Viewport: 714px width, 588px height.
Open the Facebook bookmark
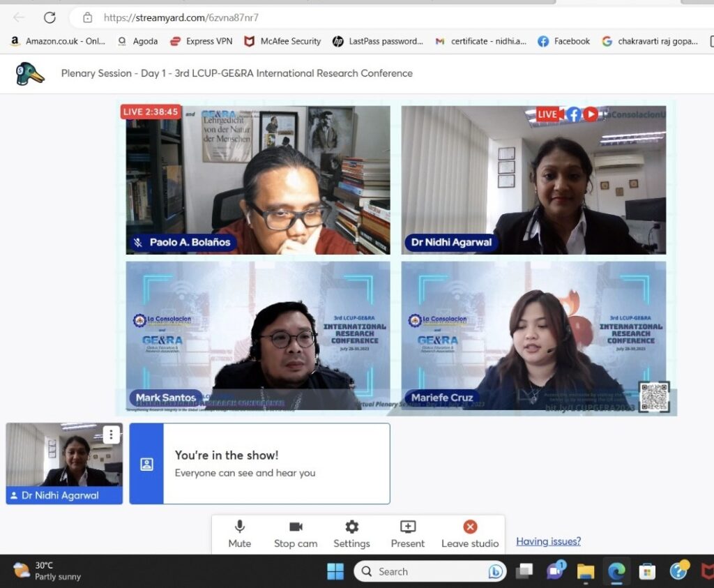(563, 41)
